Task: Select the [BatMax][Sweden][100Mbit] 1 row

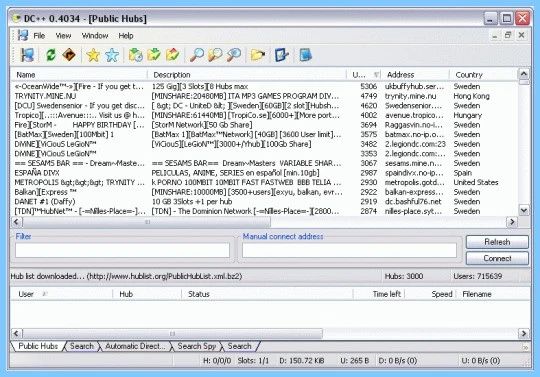Action: (x=265, y=135)
